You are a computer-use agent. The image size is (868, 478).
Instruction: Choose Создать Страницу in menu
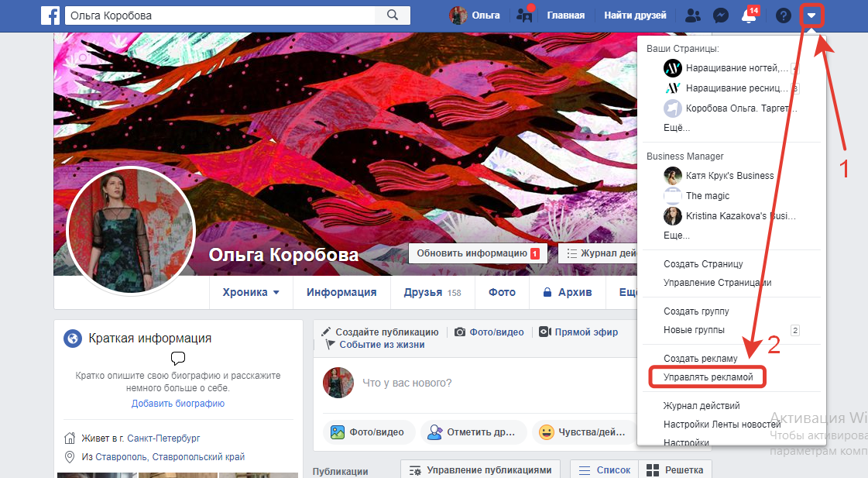click(x=703, y=264)
